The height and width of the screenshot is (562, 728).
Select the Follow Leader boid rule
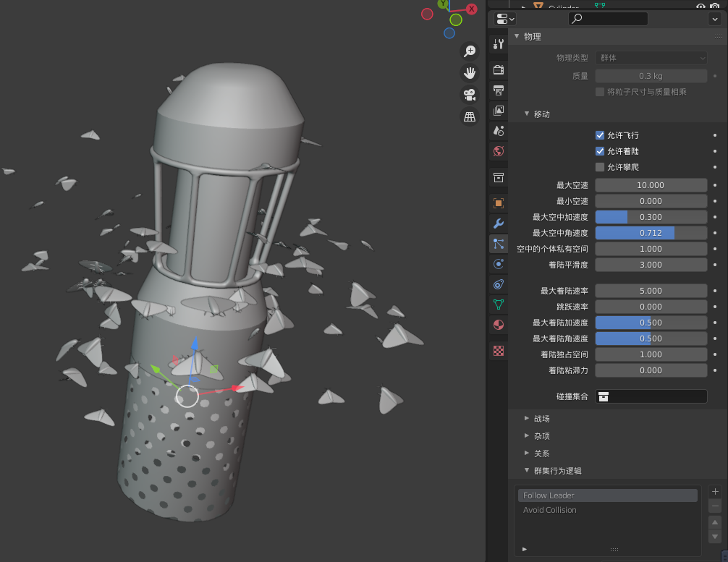point(606,495)
